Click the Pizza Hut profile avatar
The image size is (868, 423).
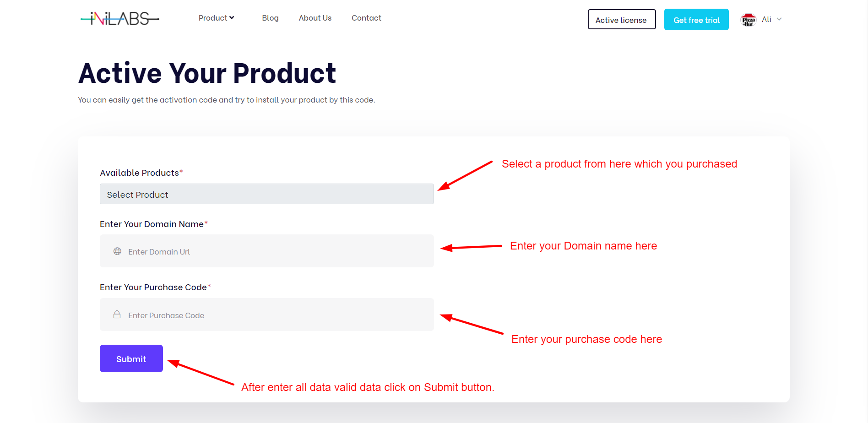click(x=749, y=20)
